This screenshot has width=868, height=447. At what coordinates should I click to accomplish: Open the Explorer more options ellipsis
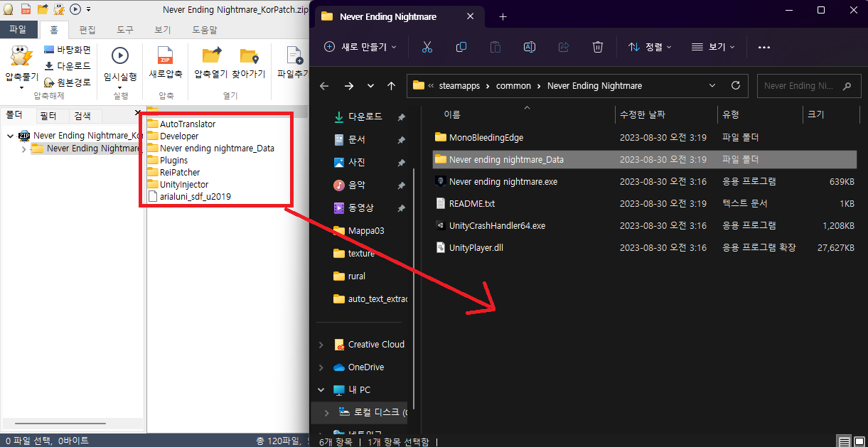(x=764, y=47)
